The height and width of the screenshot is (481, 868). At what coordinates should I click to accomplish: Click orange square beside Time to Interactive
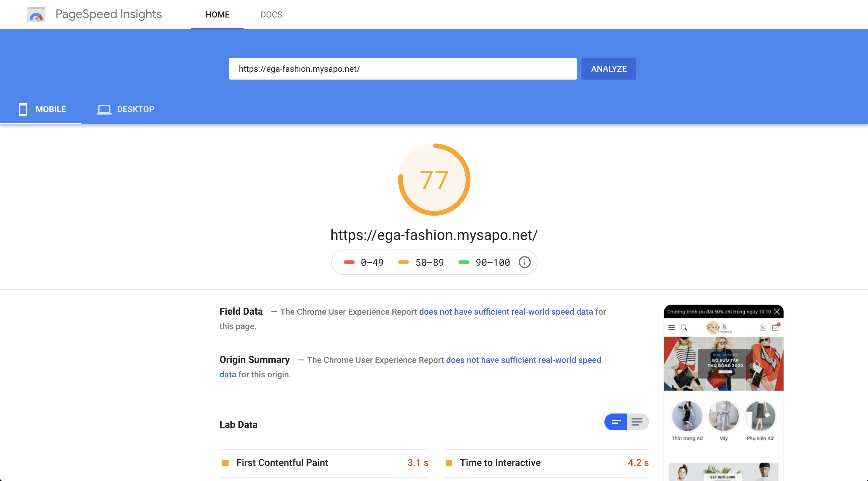(x=448, y=463)
